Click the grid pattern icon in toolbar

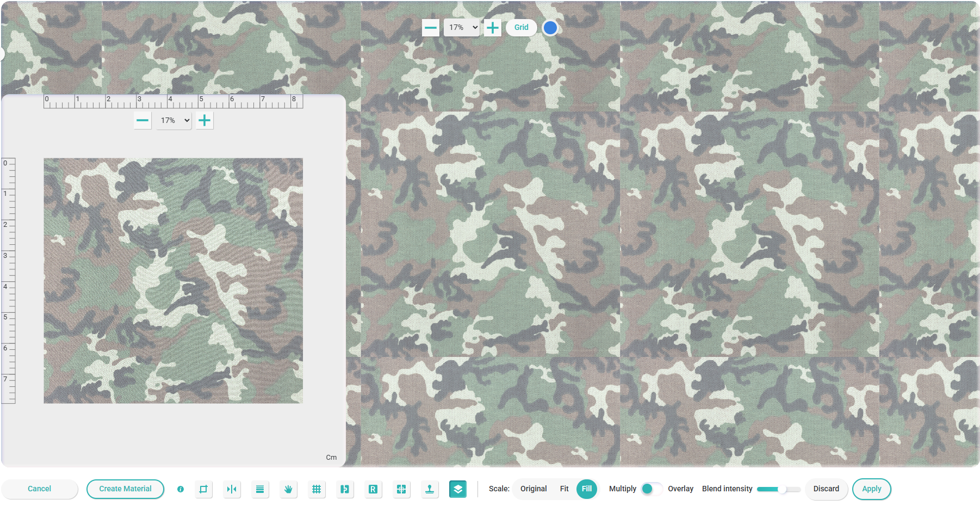click(317, 489)
